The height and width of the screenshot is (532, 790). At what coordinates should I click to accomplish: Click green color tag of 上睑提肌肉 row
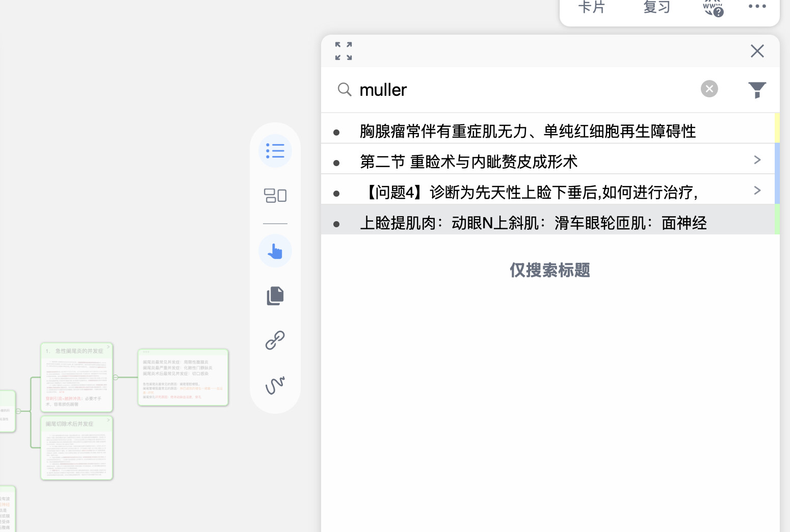[777, 219]
